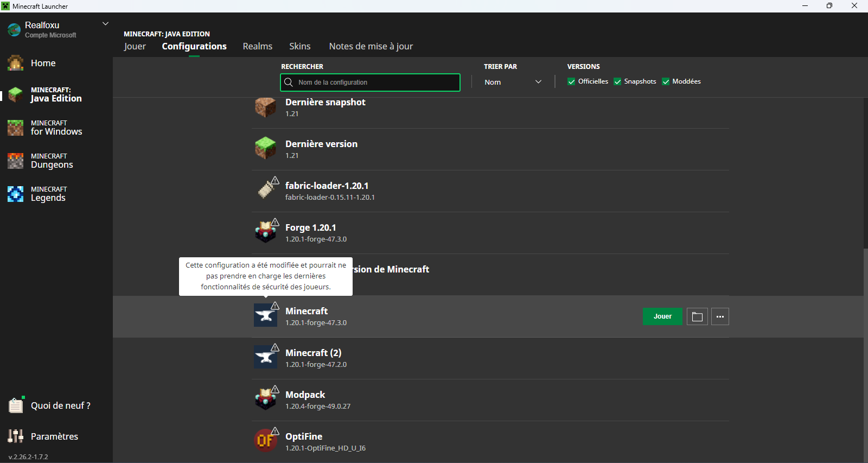Image resolution: width=868 pixels, height=463 pixels.
Task: Toggle the Snapshots versions checkbox
Action: coord(617,81)
